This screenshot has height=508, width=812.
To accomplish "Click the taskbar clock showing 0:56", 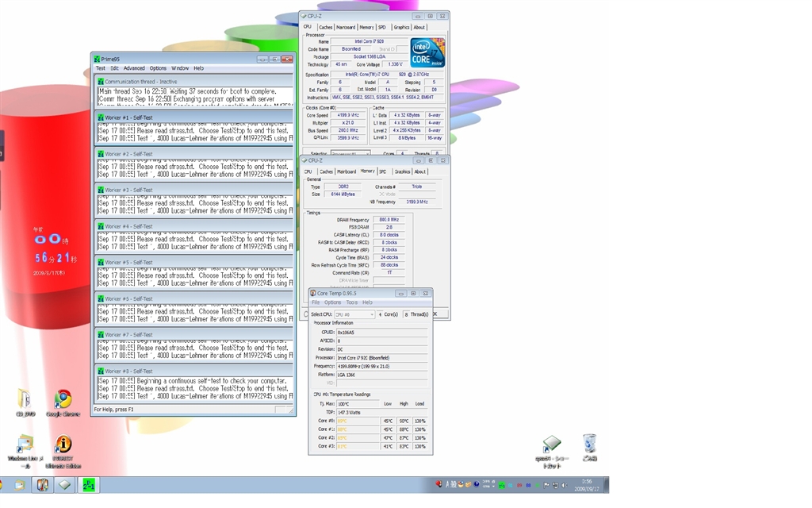I will tap(586, 485).
